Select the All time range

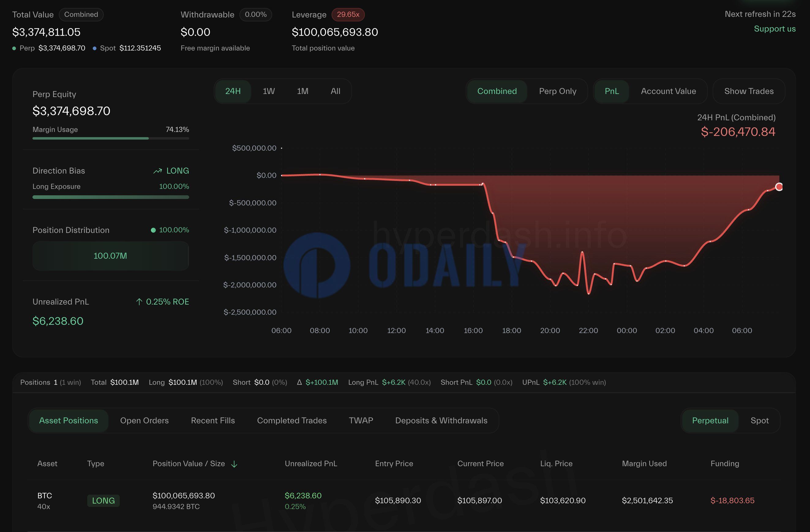click(x=335, y=91)
